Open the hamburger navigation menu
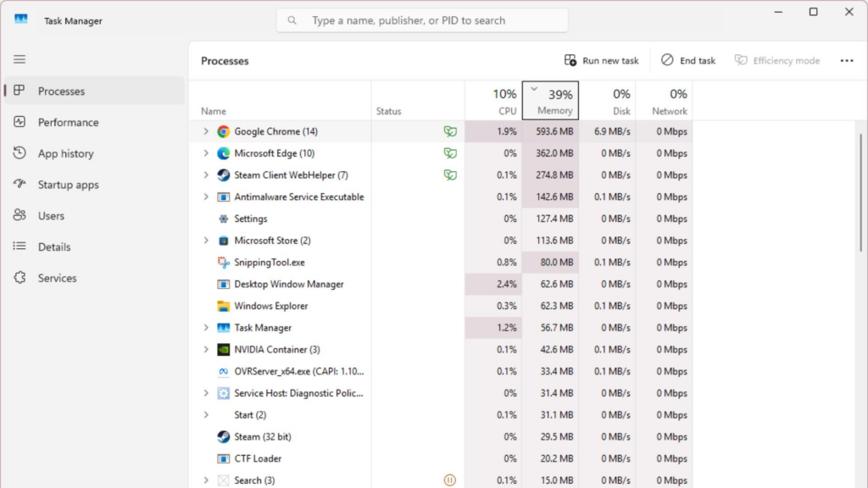 coord(19,59)
